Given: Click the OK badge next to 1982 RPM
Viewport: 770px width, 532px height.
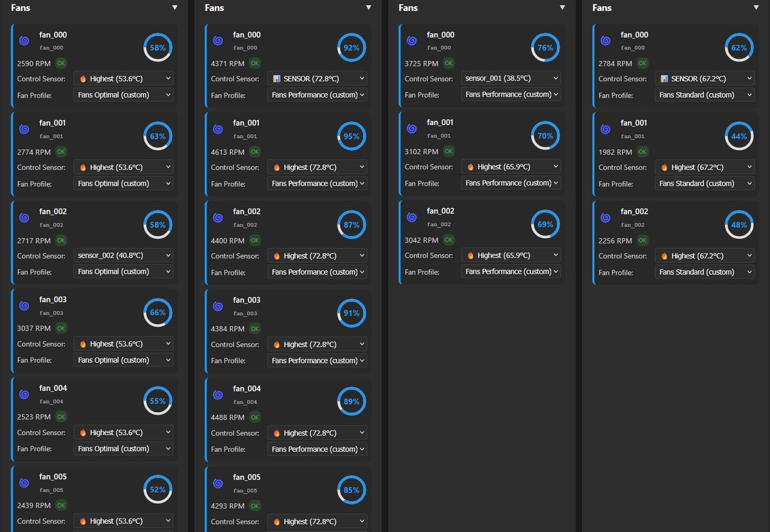Looking at the screenshot, I should point(642,152).
